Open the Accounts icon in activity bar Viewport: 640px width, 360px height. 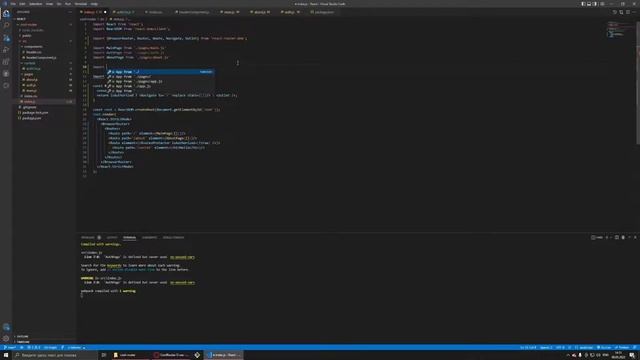click(x=6, y=327)
